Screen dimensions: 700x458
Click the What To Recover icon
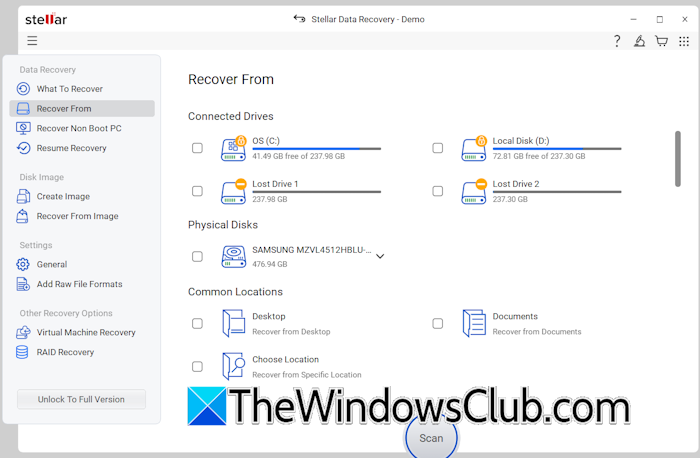point(23,89)
